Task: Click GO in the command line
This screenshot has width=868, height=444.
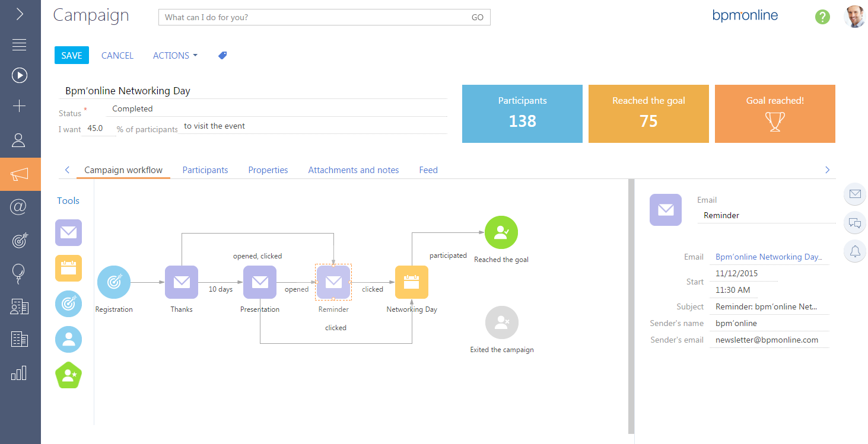Action: pos(478,17)
